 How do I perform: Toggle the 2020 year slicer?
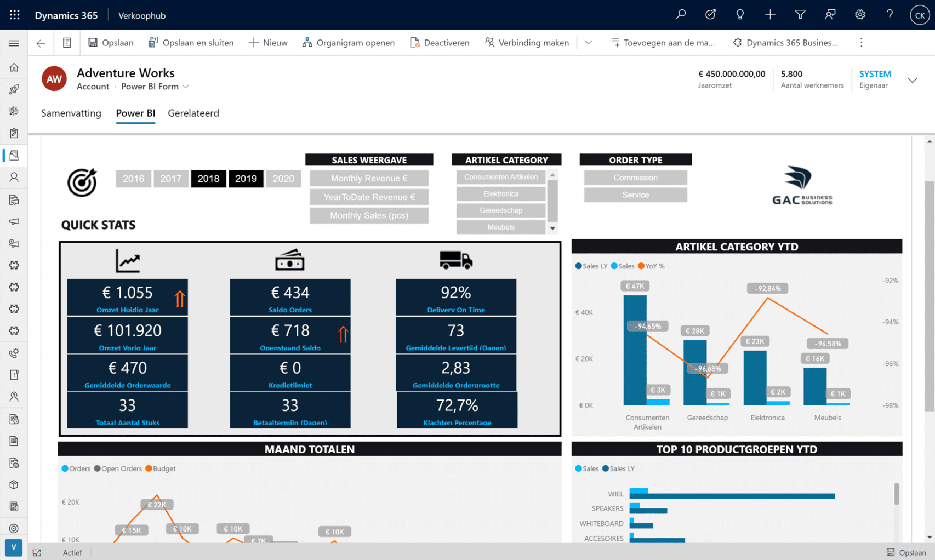point(283,179)
